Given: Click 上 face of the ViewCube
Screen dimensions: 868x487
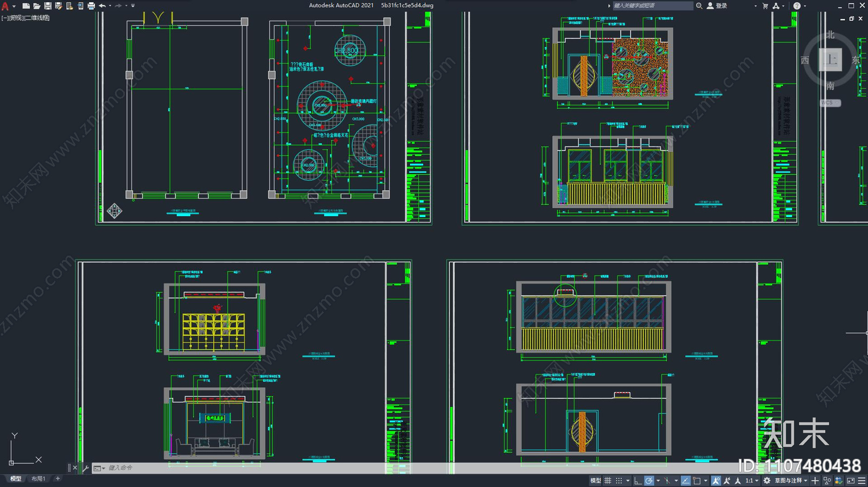Looking at the screenshot, I should (x=831, y=59).
